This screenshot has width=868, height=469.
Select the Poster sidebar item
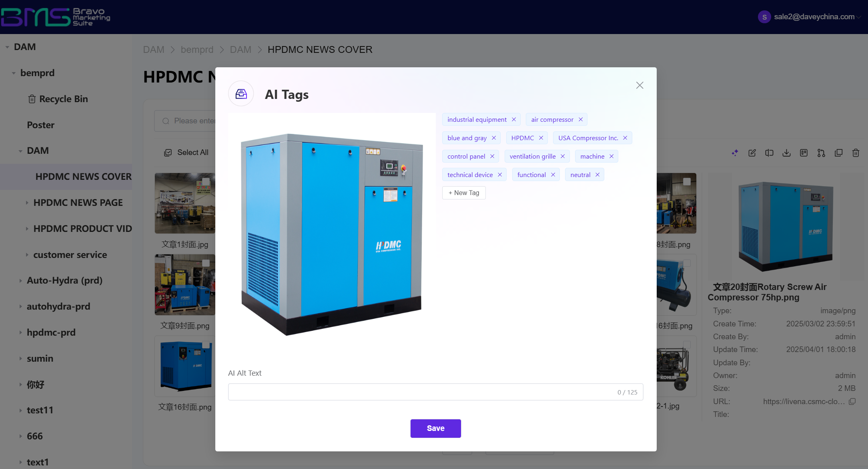click(40, 125)
